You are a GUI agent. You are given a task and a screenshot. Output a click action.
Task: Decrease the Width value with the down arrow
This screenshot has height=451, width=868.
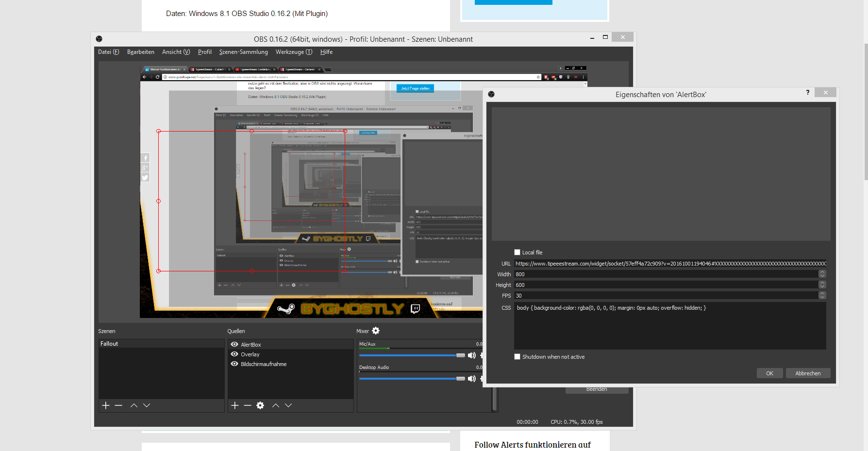(x=822, y=276)
